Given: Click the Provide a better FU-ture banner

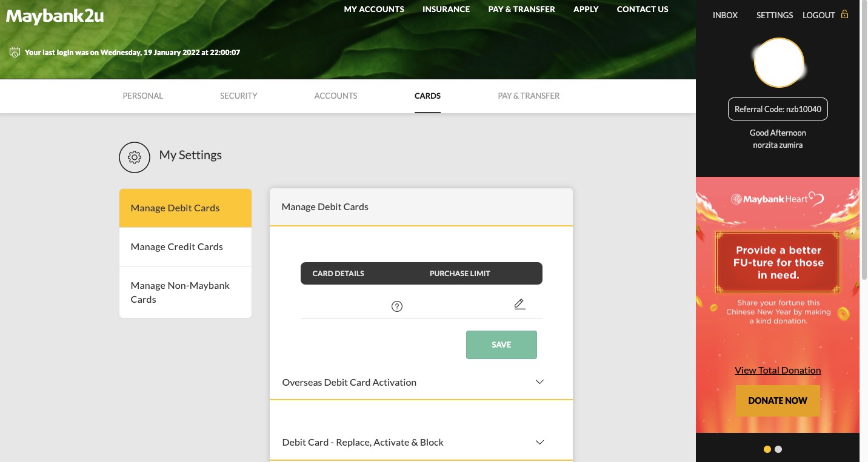Looking at the screenshot, I should pyautogui.click(x=778, y=263).
